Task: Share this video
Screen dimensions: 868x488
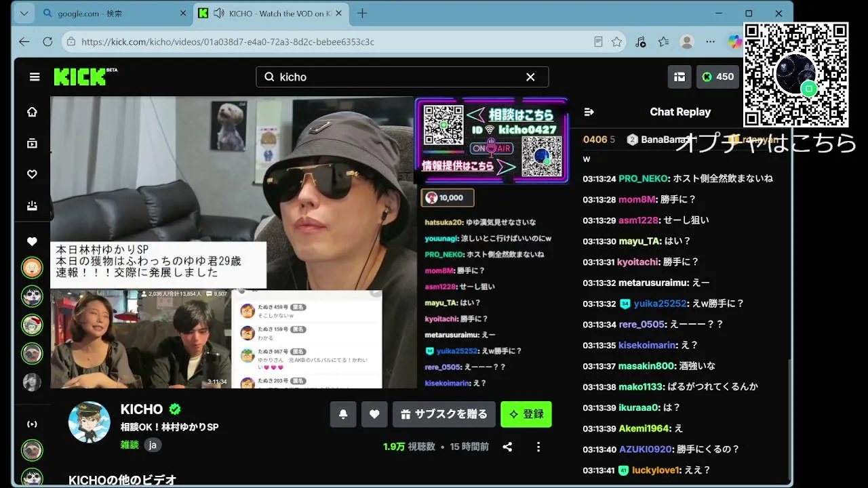Action: (x=507, y=447)
